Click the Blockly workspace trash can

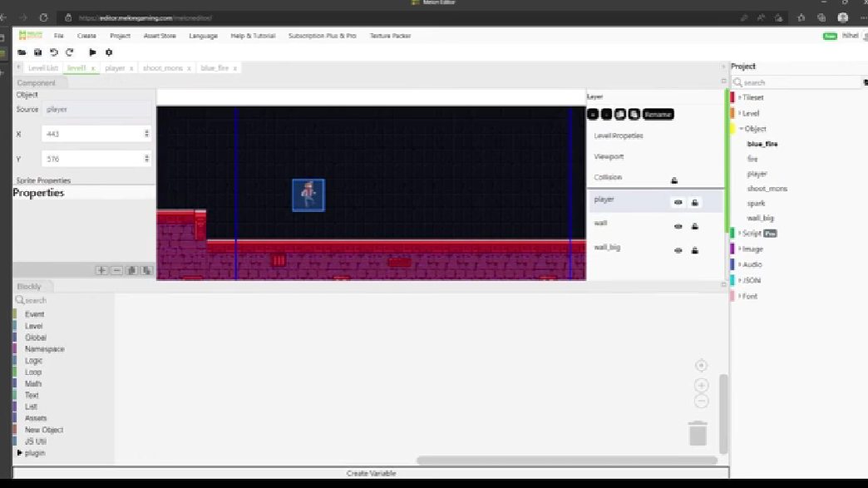[698, 433]
